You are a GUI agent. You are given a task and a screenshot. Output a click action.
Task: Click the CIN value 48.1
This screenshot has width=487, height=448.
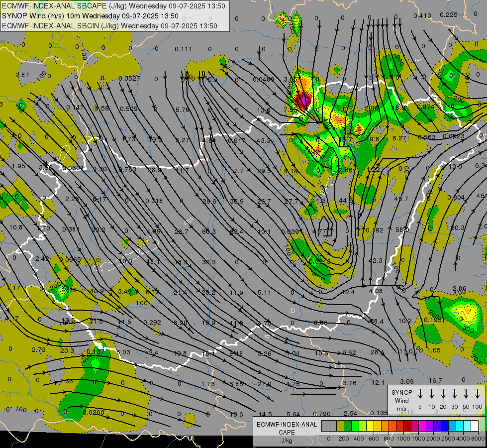[x=153, y=262]
